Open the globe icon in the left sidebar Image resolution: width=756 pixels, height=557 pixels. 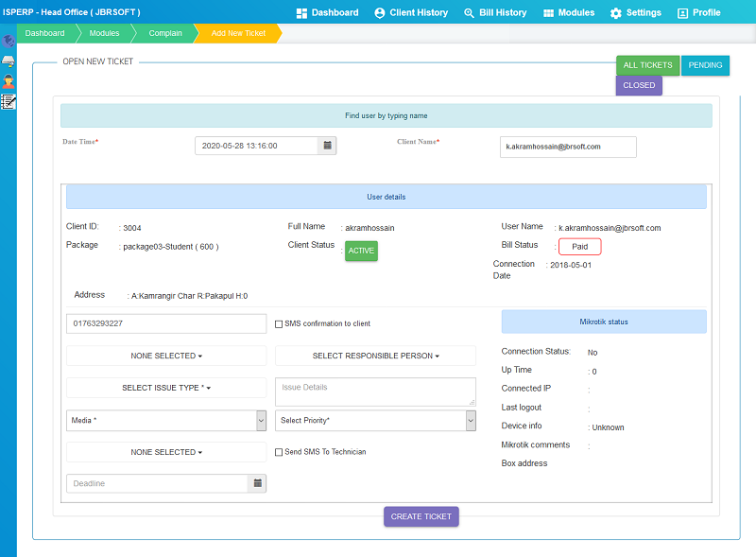(x=9, y=41)
